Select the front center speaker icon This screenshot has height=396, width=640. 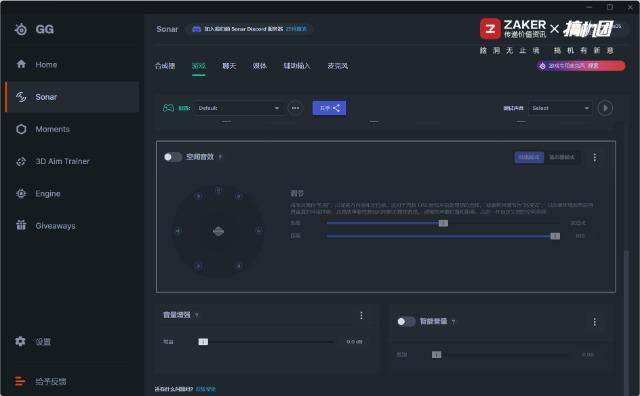coord(218,190)
